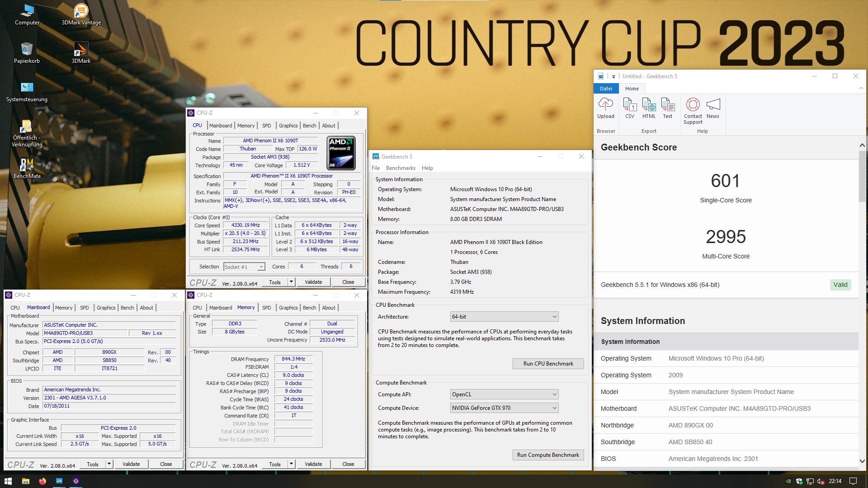Switch to Mainboard tab in top CPU-Z
This screenshot has width=868, height=488.
click(221, 126)
